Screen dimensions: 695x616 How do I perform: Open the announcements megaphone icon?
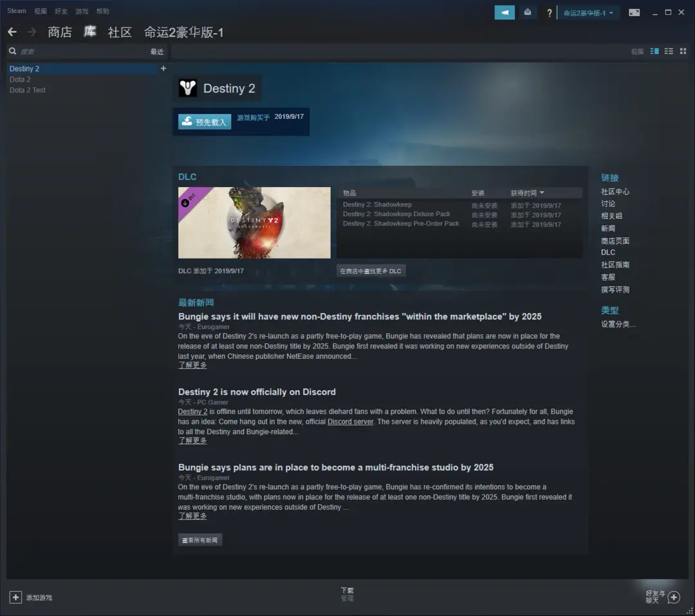click(x=505, y=12)
